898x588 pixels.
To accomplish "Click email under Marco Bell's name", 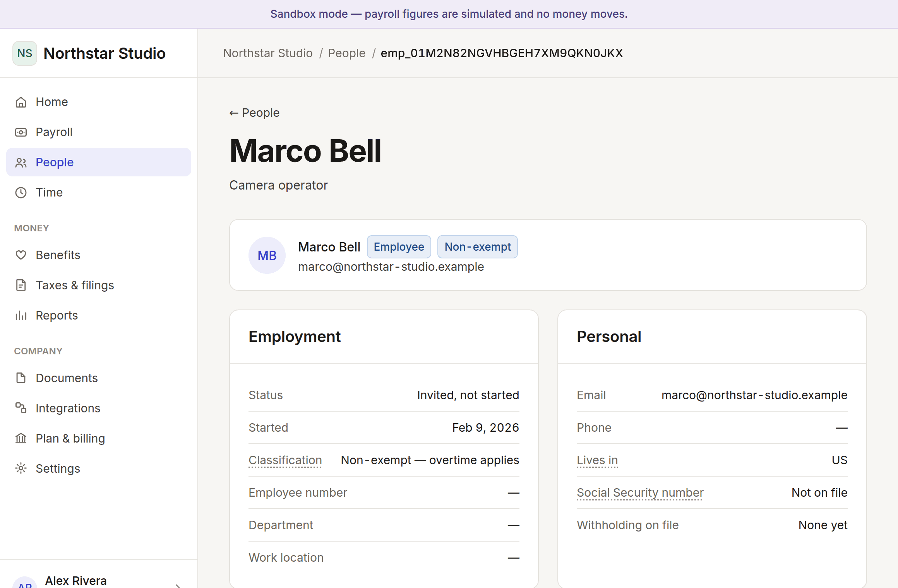I will [391, 267].
